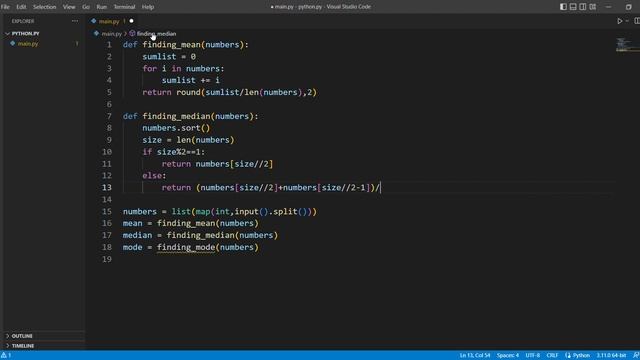Open the Go menu
Image resolution: width=640 pixels, height=360 pixels.
click(x=86, y=7)
